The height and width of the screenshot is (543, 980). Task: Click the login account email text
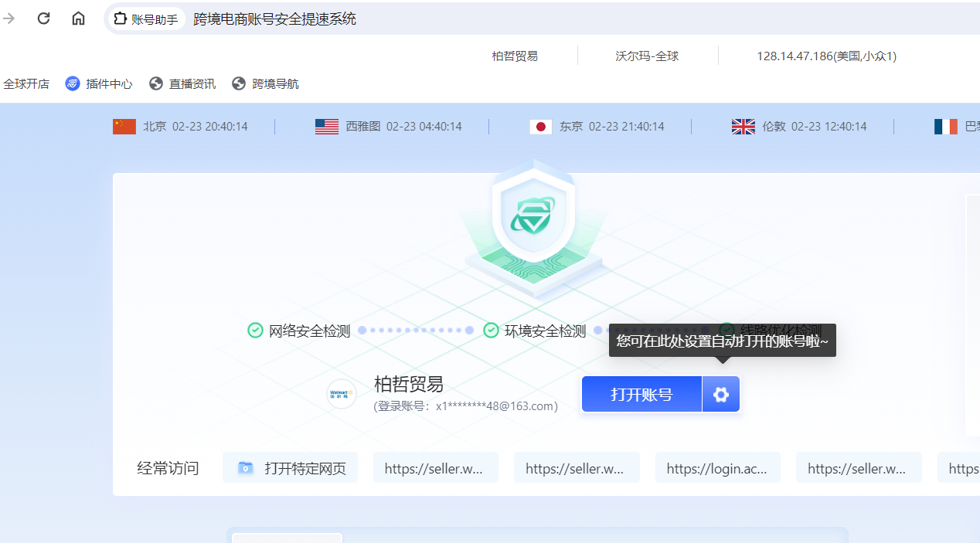(466, 406)
